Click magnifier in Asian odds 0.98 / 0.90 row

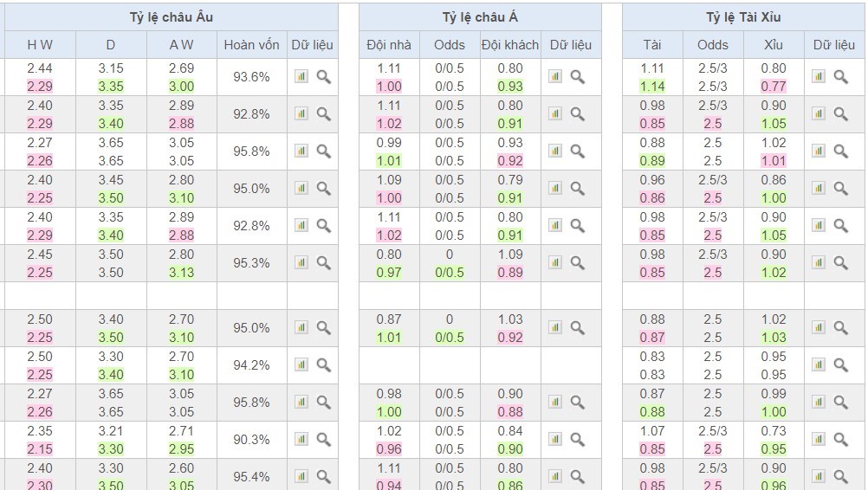coord(578,403)
